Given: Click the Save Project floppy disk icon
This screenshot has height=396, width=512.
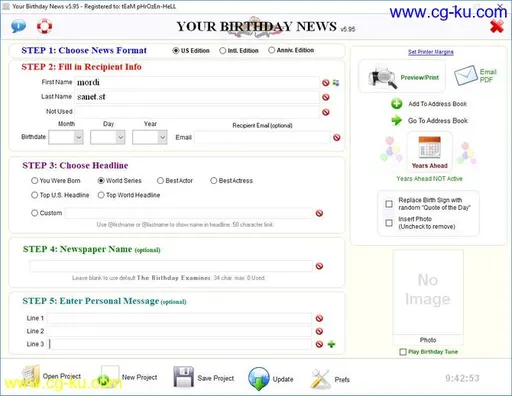Looking at the screenshot, I should pyautogui.click(x=184, y=377).
